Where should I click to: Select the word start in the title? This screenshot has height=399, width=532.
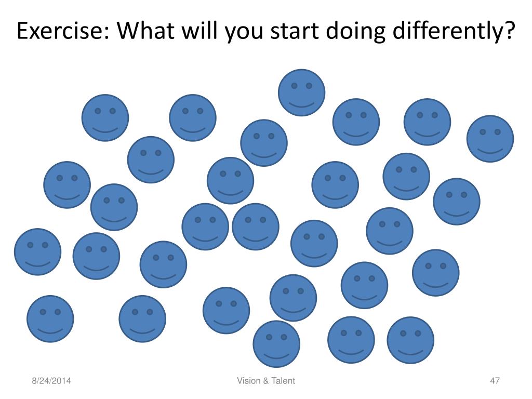tap(295, 31)
